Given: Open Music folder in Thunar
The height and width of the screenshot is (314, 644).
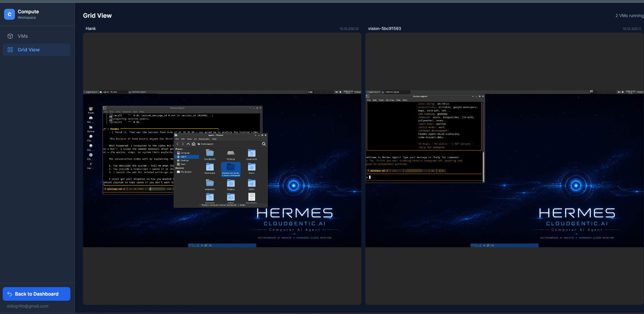Looking at the screenshot, I should click(x=251, y=169).
